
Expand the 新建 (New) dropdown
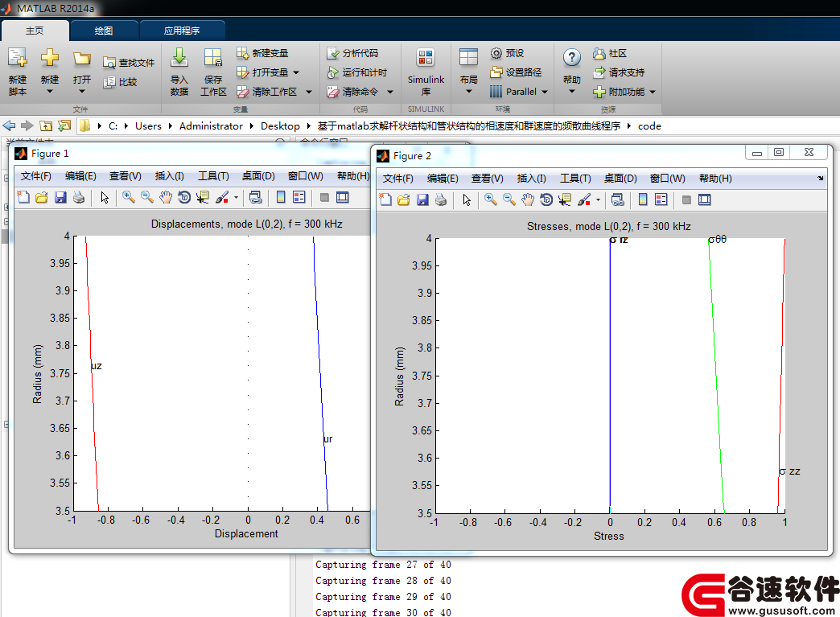coord(49,92)
